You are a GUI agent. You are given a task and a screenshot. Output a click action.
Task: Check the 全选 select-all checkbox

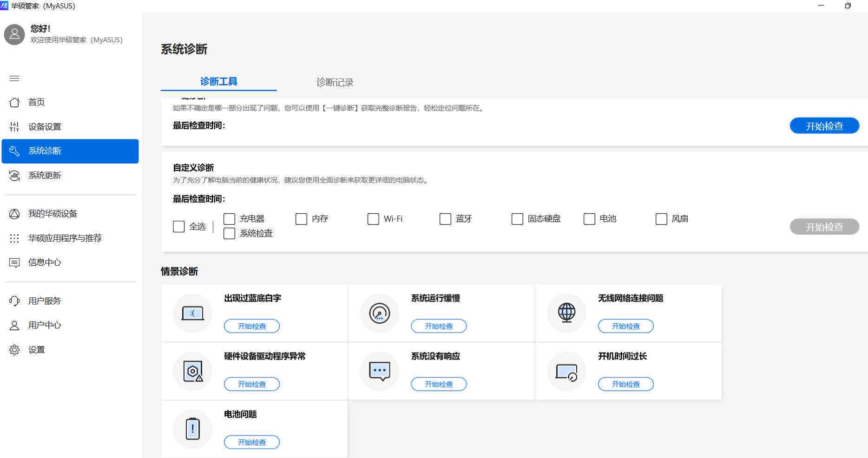point(179,226)
